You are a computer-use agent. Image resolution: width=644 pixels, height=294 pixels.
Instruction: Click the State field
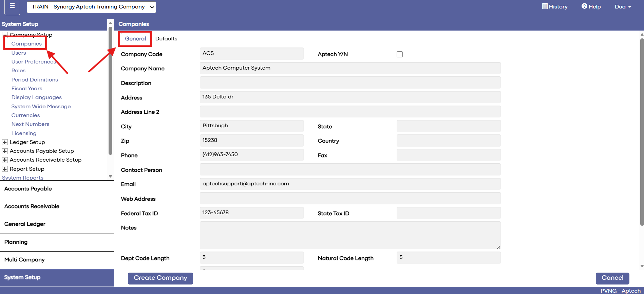(x=449, y=126)
